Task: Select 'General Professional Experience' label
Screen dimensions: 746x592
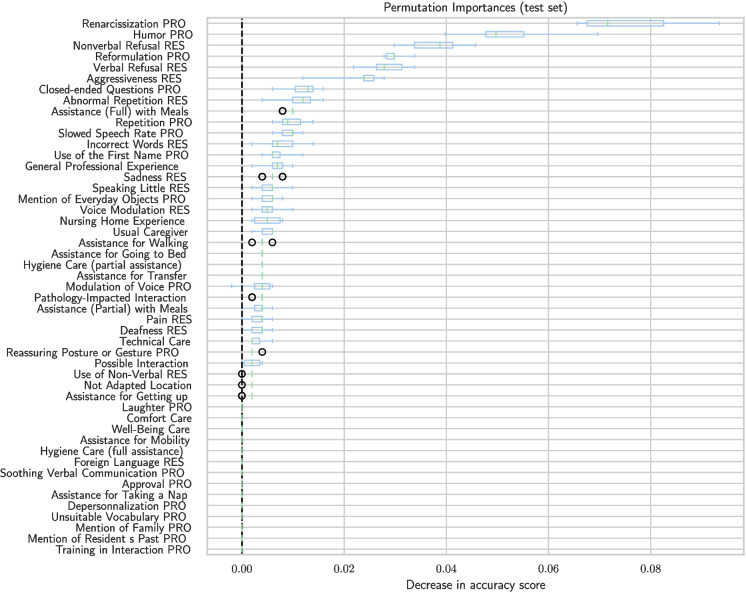Action: (x=102, y=166)
